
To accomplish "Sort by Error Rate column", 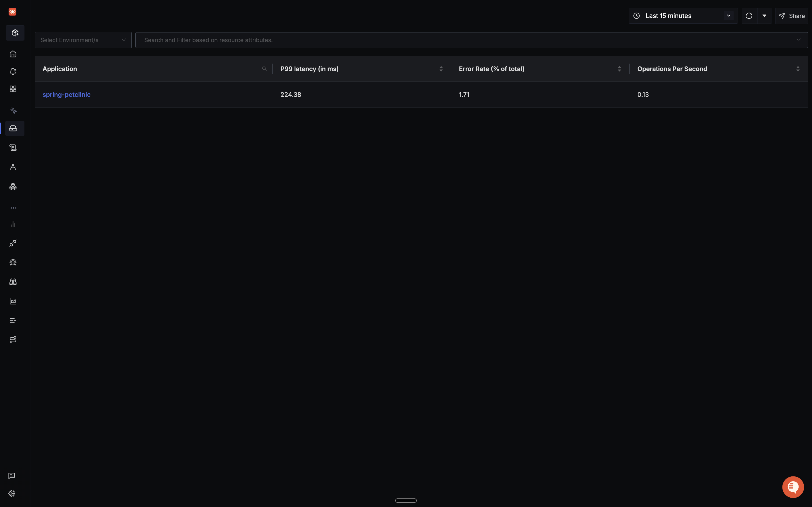I will [619, 69].
